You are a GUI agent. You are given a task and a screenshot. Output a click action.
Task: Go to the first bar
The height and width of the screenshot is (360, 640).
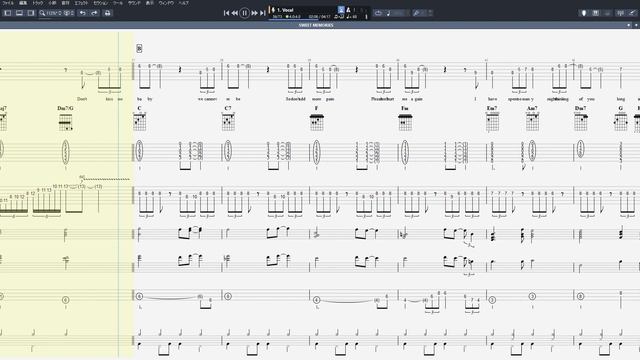coord(227,13)
